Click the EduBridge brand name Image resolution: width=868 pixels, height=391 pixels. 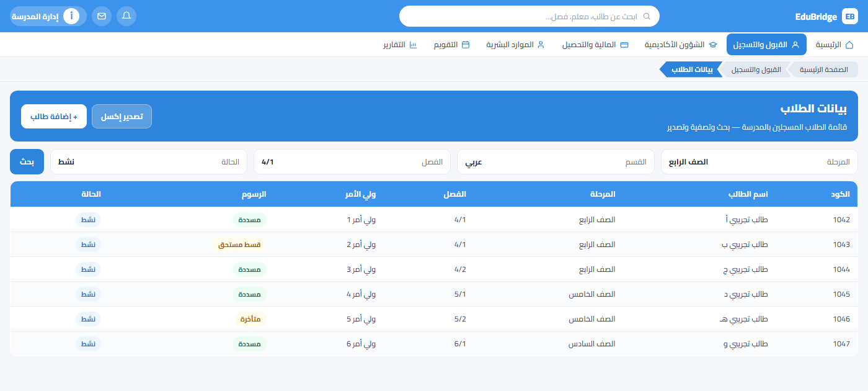point(816,17)
